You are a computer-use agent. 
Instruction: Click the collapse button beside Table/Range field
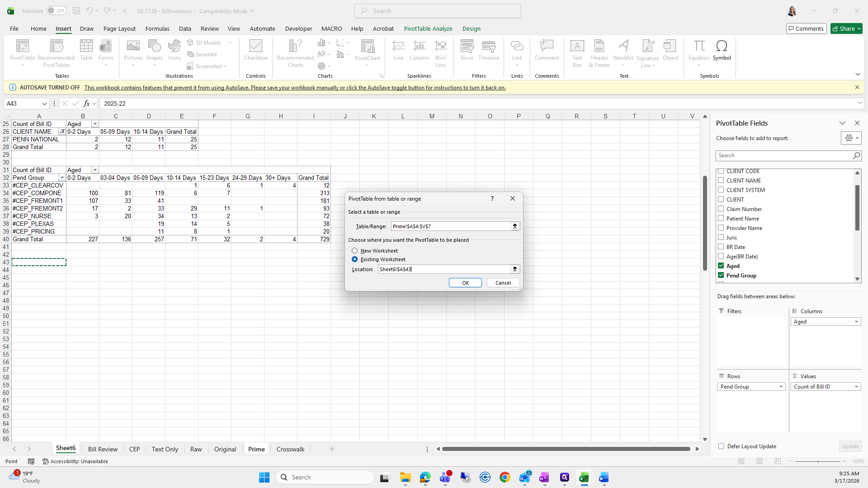[x=514, y=226]
